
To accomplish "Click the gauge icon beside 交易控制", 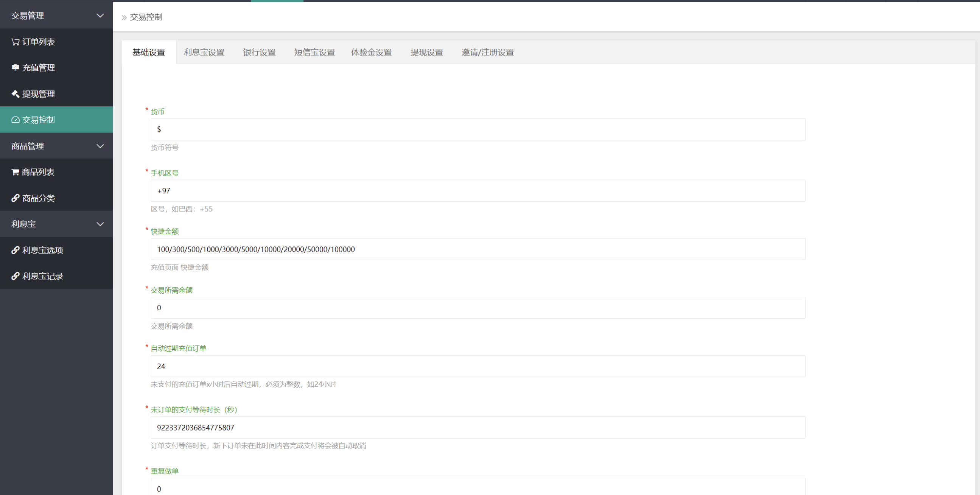I will click(x=15, y=120).
